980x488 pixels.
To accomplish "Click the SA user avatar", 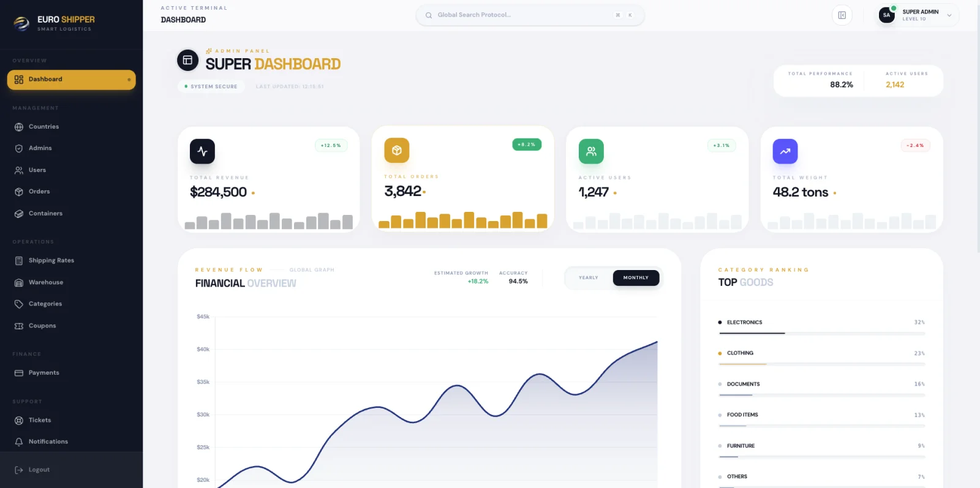I will point(886,15).
